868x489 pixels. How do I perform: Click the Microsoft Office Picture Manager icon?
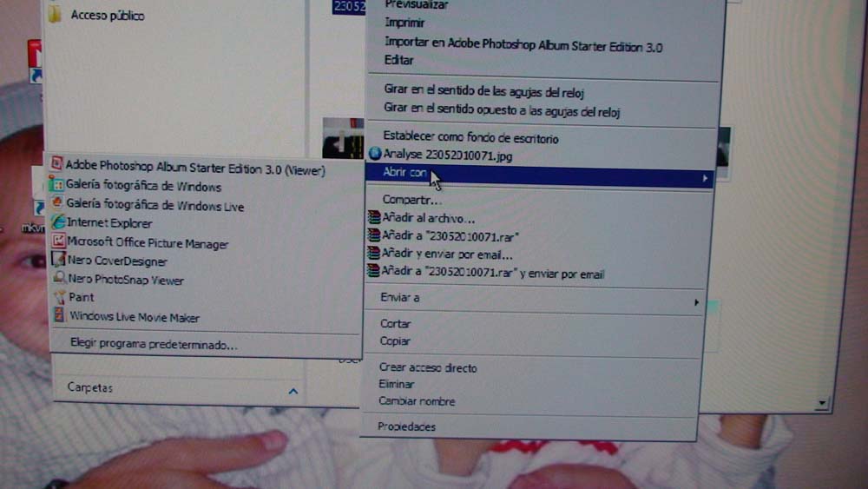(x=57, y=241)
